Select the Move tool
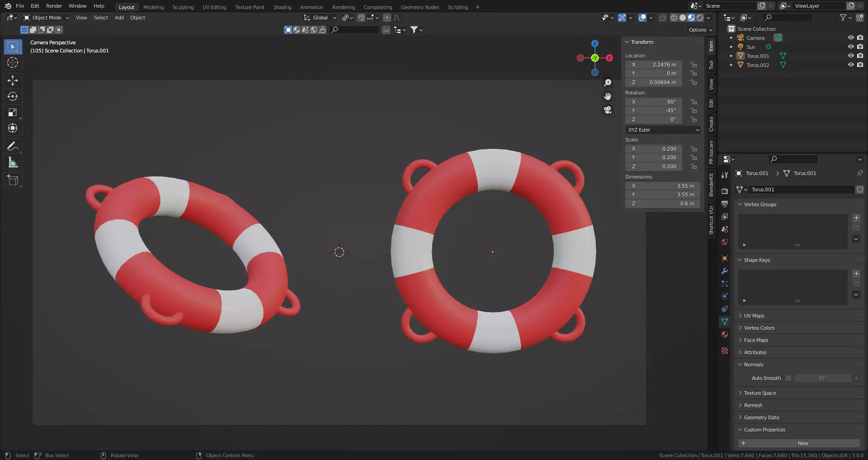The image size is (868, 460). (13, 81)
